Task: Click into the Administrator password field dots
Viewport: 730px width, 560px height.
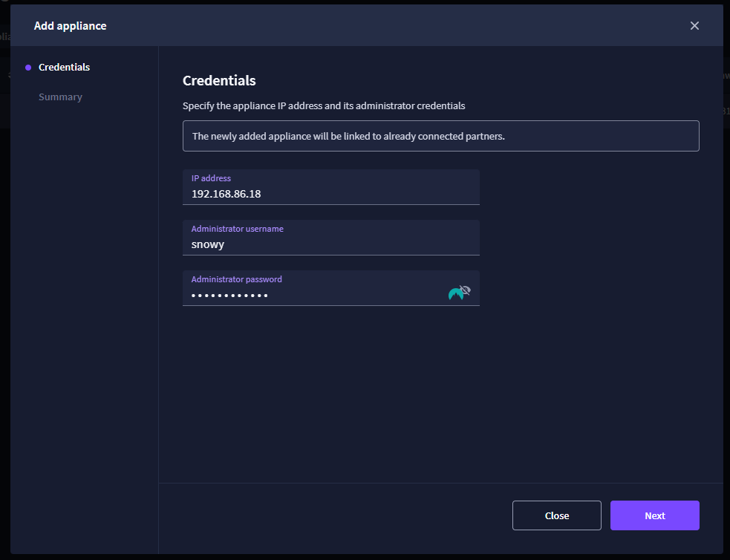Action: tap(229, 295)
